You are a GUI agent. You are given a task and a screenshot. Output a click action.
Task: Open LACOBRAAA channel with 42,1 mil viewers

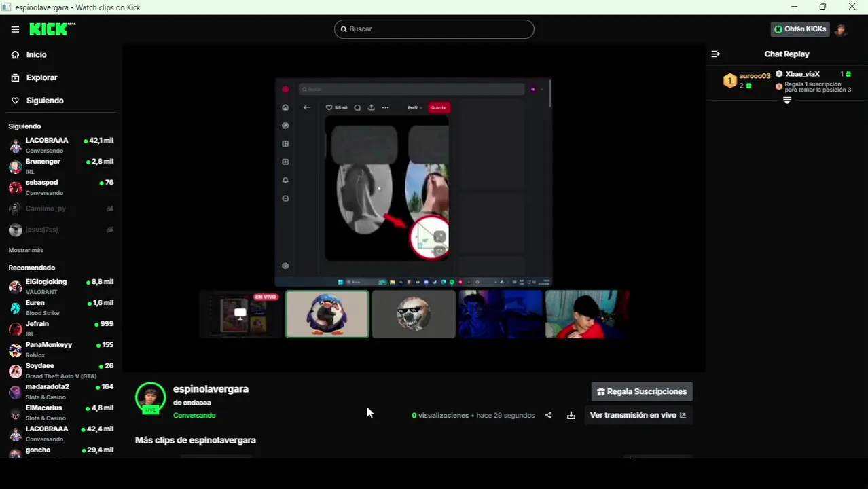61,145
